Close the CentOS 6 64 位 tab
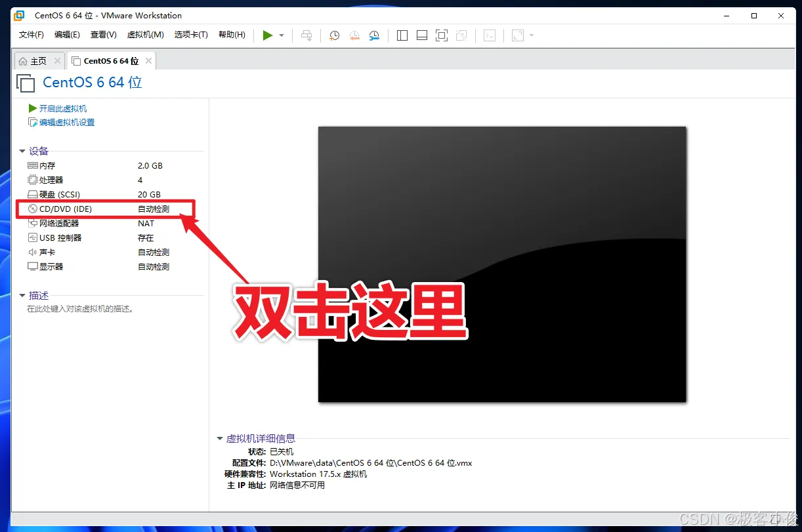The width and height of the screenshot is (802, 532). 148,61
